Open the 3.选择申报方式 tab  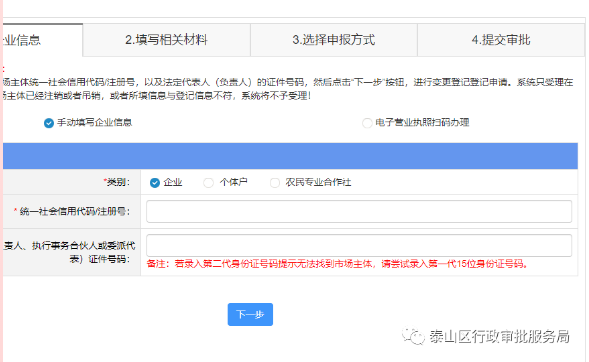(334, 40)
